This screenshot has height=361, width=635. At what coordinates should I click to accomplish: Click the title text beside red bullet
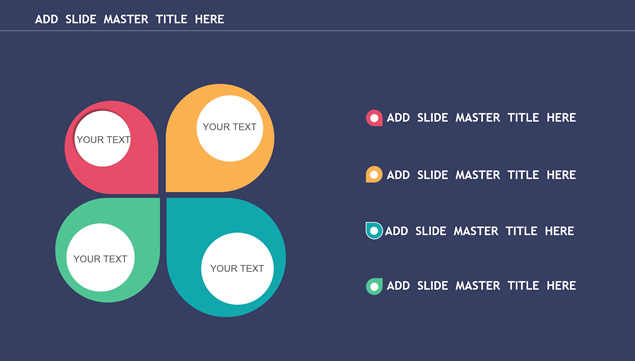pos(481,118)
